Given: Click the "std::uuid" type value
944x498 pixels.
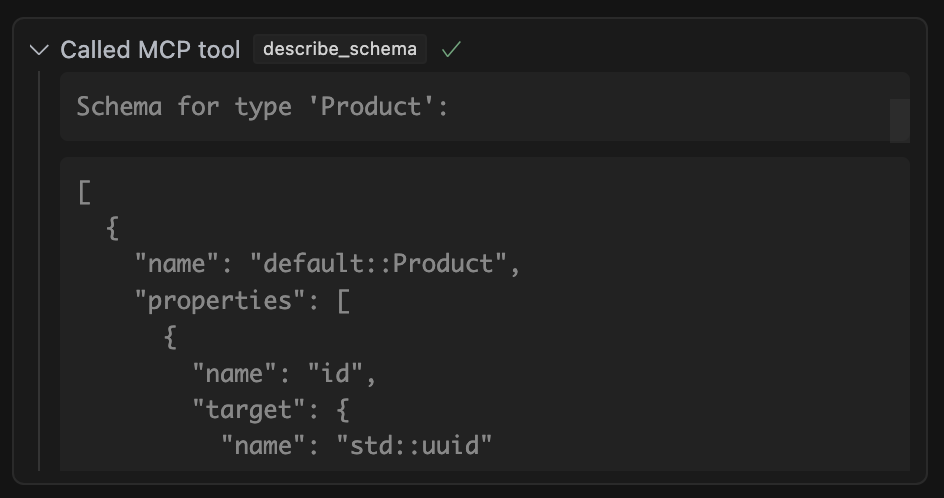Looking at the screenshot, I should click(414, 444).
